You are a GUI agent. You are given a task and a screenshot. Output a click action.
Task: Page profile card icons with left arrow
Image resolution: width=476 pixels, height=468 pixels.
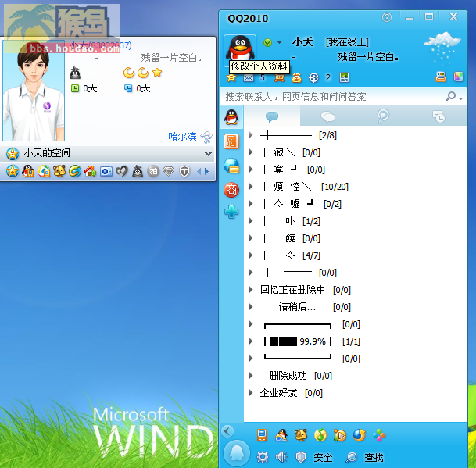[x=199, y=172]
